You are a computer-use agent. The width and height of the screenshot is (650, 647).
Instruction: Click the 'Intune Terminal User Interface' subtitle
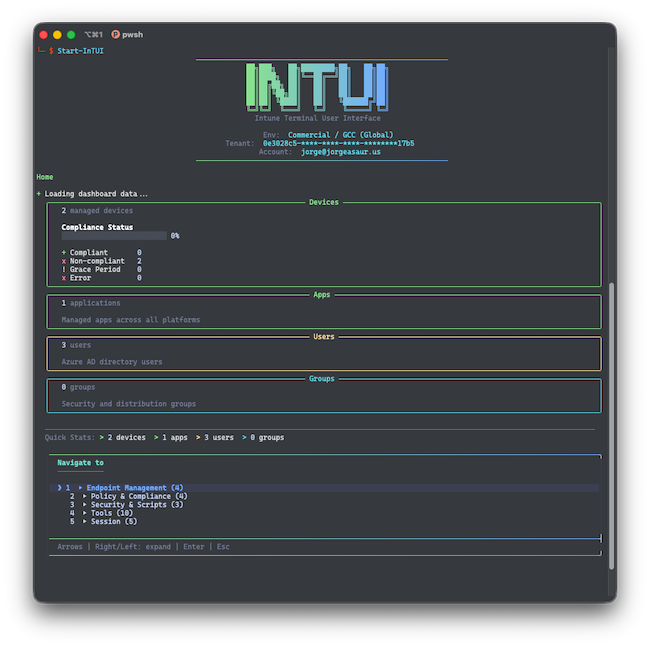[x=318, y=118]
